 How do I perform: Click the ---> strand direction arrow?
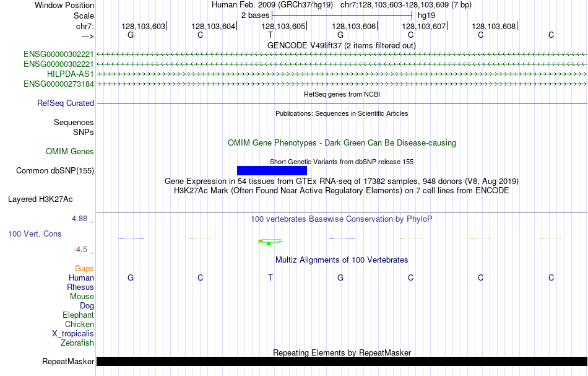[87, 36]
